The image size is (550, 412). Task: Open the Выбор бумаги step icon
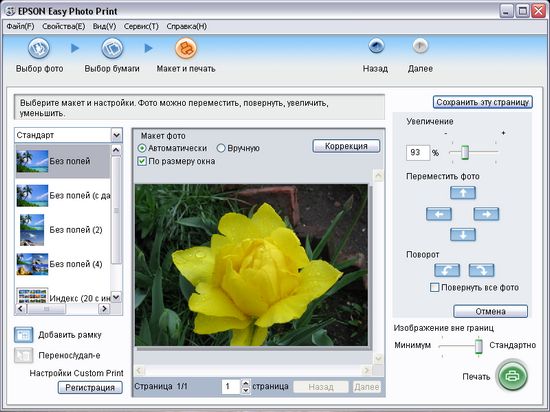112,48
